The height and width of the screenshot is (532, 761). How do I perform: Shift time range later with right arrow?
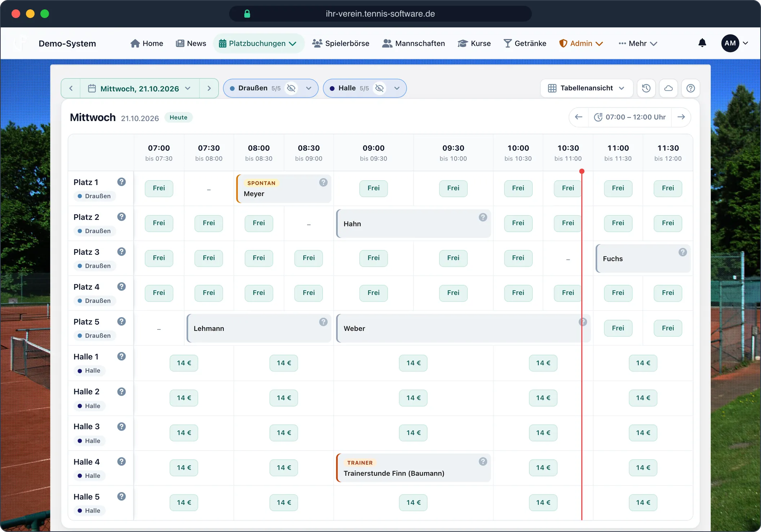[x=681, y=117]
